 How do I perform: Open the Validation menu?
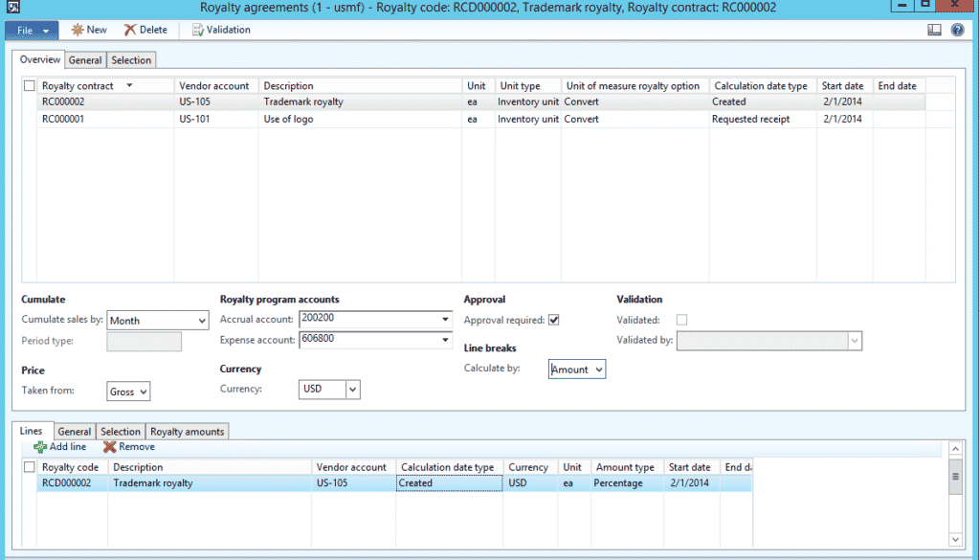(x=221, y=30)
